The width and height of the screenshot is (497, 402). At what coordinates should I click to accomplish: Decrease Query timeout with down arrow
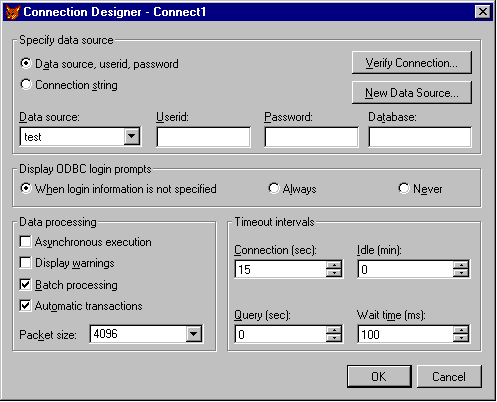334,338
